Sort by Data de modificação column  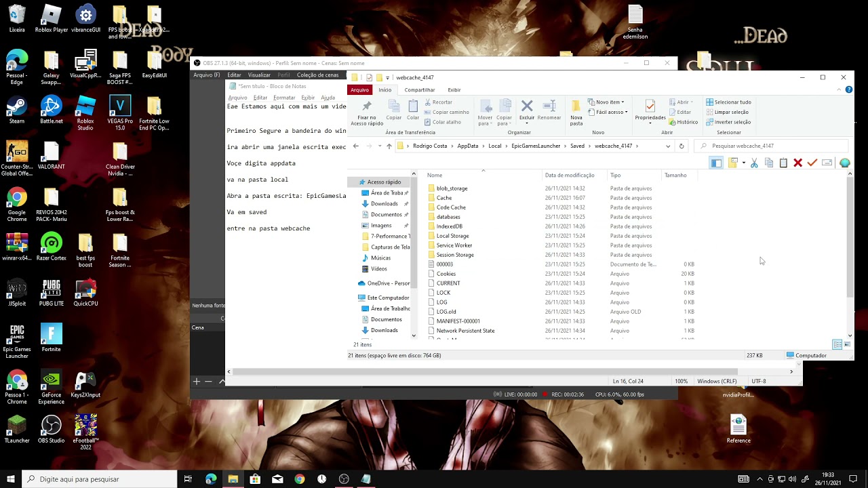pos(570,176)
